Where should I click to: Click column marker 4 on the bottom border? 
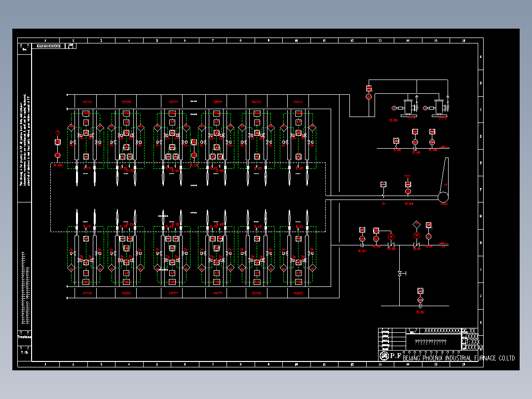pos(129,364)
